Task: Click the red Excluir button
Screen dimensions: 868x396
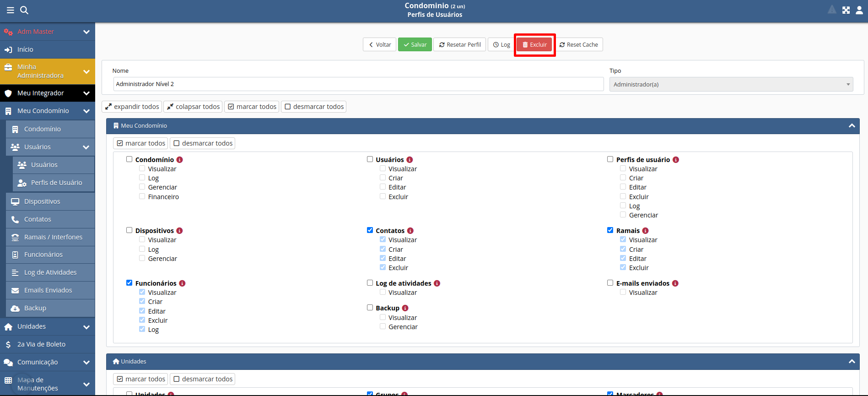Action: tap(534, 44)
